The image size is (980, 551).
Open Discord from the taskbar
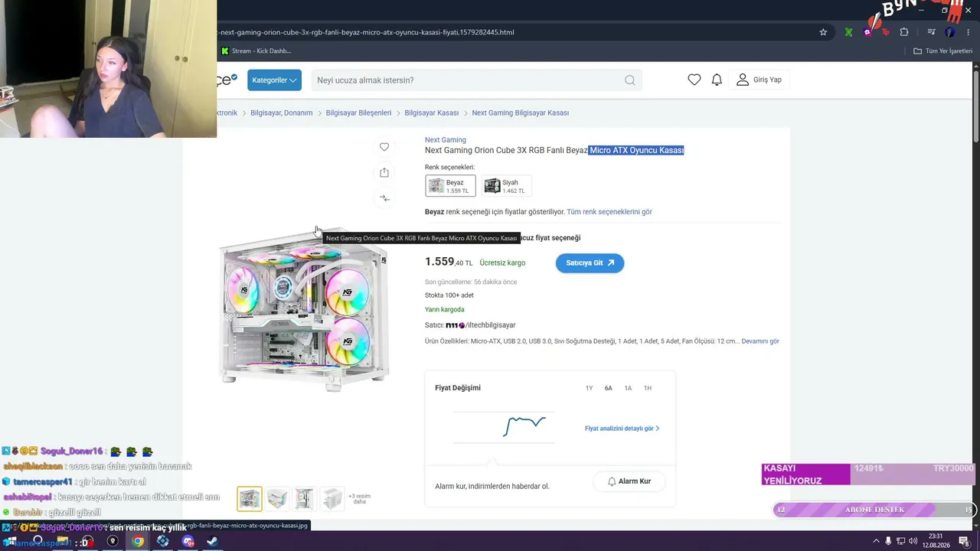tap(188, 541)
